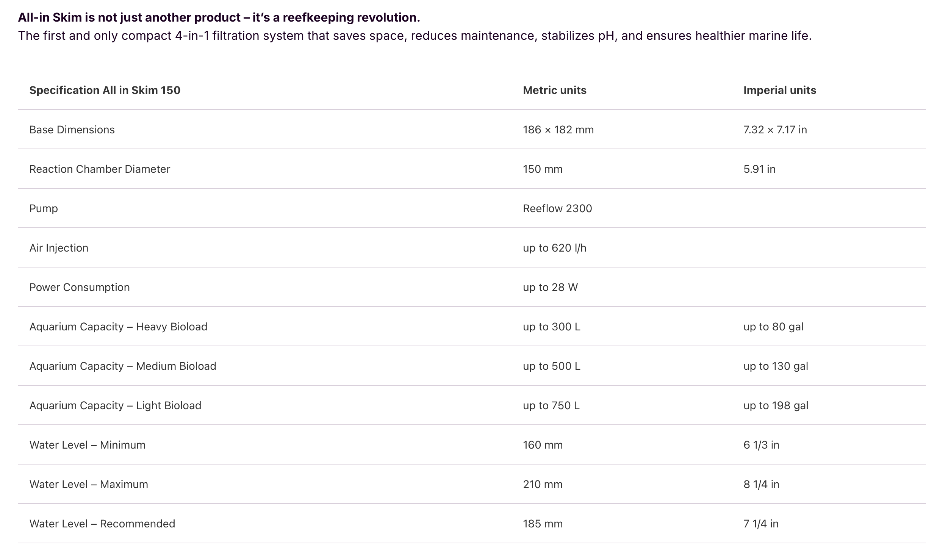Click the up to 130 gal value
This screenshot has height=560, width=926.
pos(776,366)
